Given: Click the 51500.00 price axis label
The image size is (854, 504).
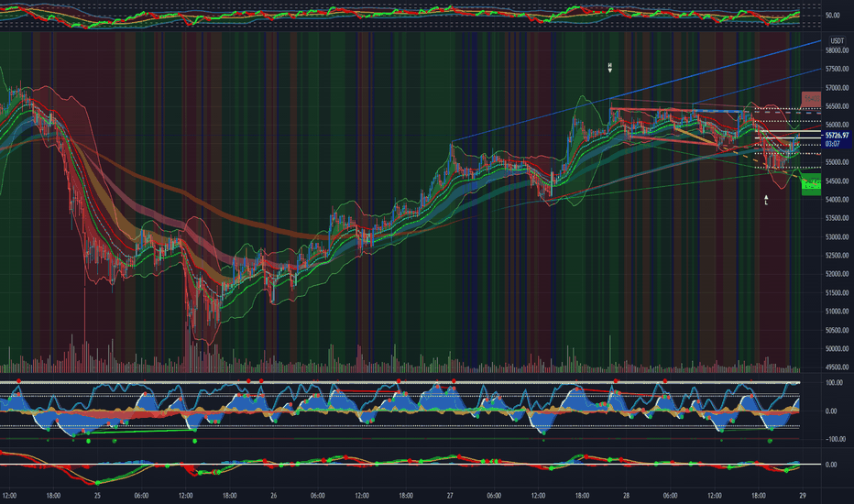Looking at the screenshot, I should (x=837, y=293).
